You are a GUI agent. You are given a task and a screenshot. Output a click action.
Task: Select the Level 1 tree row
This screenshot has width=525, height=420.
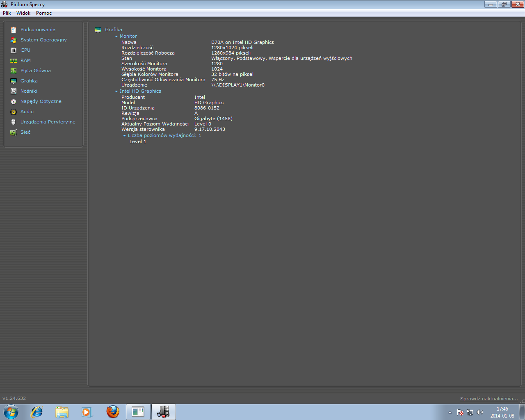138,142
